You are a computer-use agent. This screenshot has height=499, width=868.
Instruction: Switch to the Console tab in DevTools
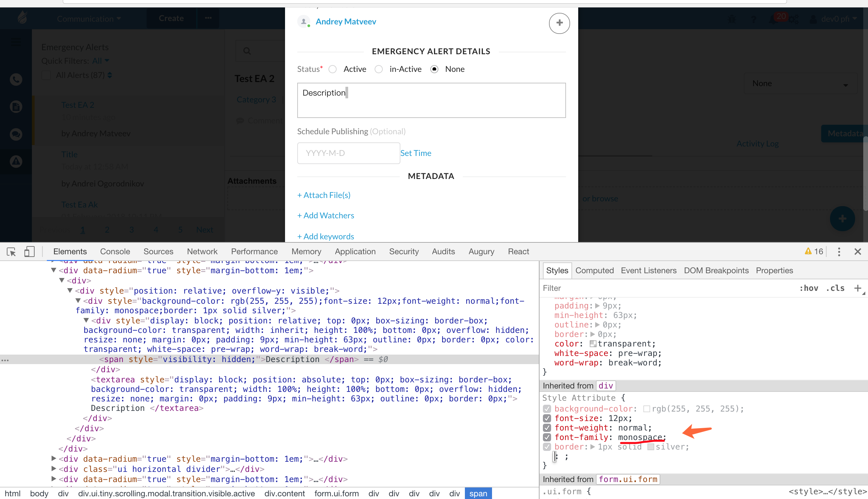[115, 251]
